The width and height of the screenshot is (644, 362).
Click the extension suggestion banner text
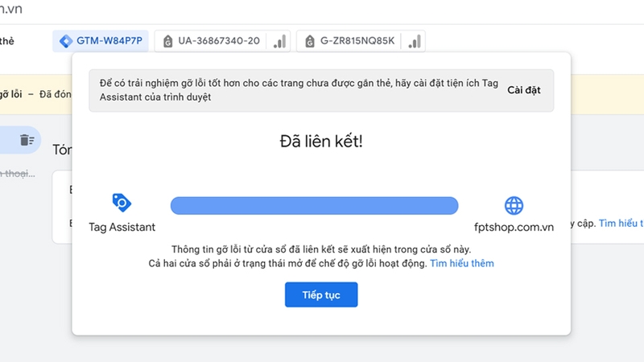[x=299, y=90]
